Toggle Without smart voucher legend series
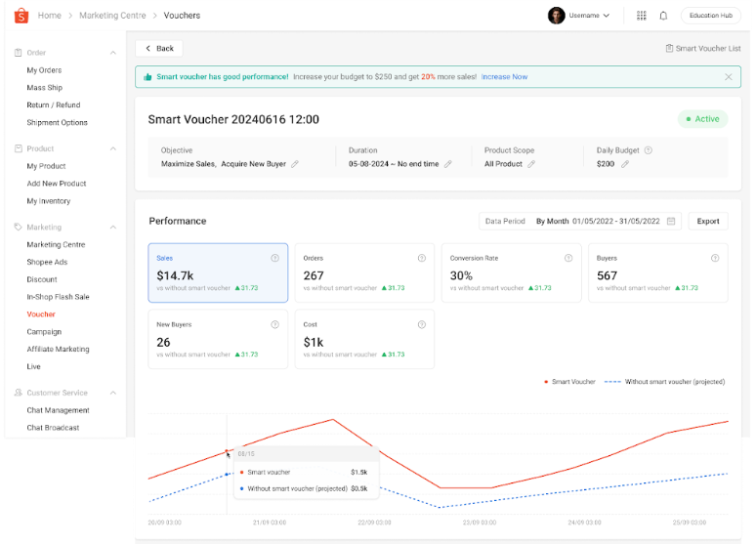 [x=664, y=382]
